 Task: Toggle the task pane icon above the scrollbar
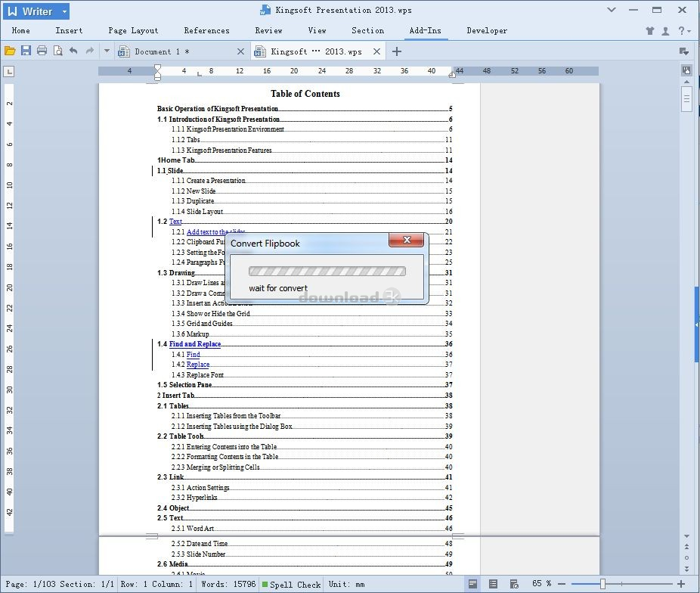pyautogui.click(x=686, y=70)
